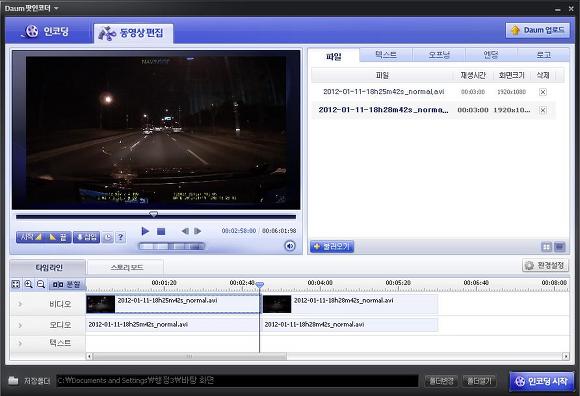Expand the 비디오 track row
Image resolution: width=580 pixels, height=396 pixels.
20,304
